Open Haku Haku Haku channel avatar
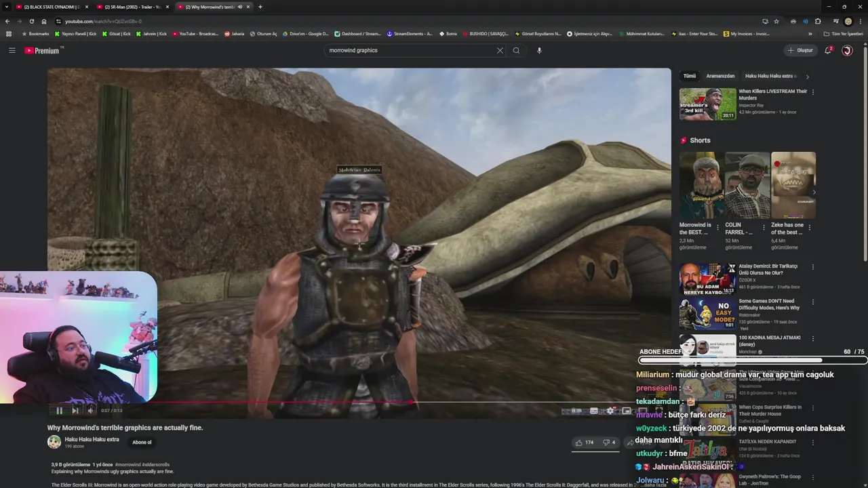Screen dimensions: 868x488 54,442
